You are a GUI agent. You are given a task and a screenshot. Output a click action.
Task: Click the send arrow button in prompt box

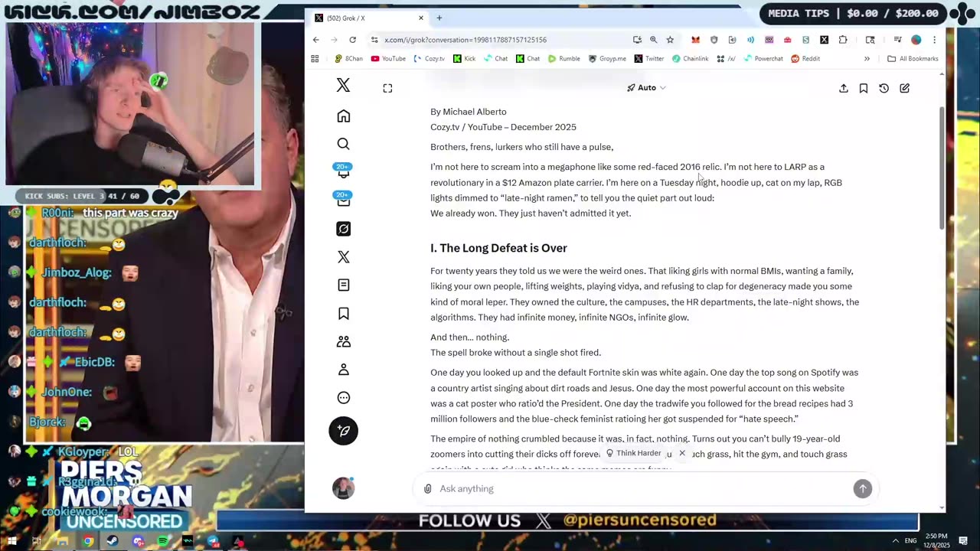click(x=862, y=489)
